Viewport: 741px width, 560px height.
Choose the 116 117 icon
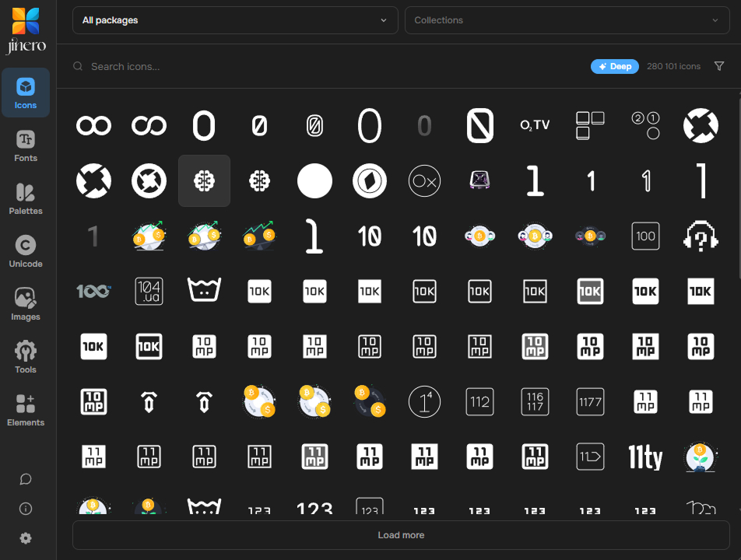pyautogui.click(x=535, y=402)
